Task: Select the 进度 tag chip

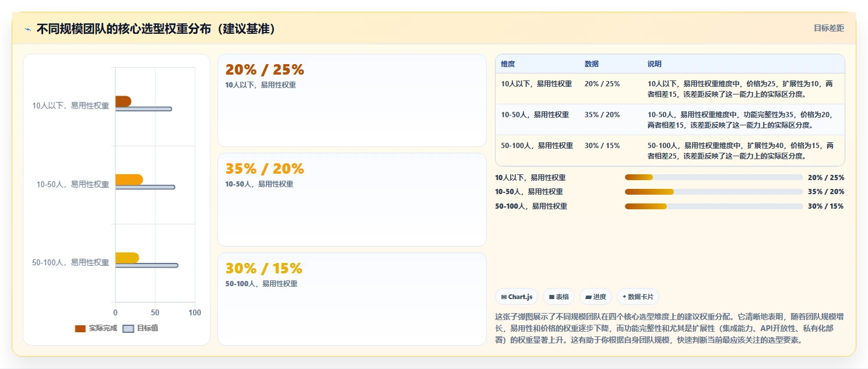Action: (x=596, y=297)
